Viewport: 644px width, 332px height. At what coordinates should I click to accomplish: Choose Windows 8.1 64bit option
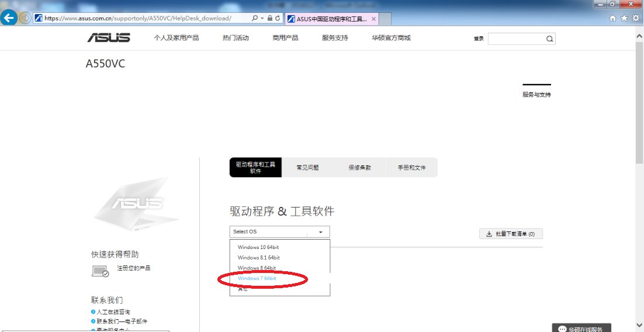click(259, 258)
